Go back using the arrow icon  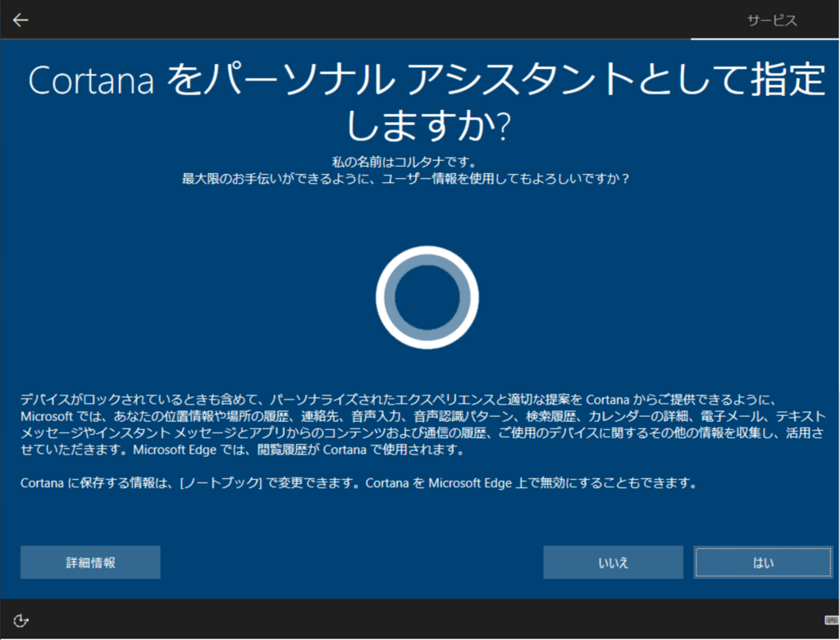[x=21, y=21]
